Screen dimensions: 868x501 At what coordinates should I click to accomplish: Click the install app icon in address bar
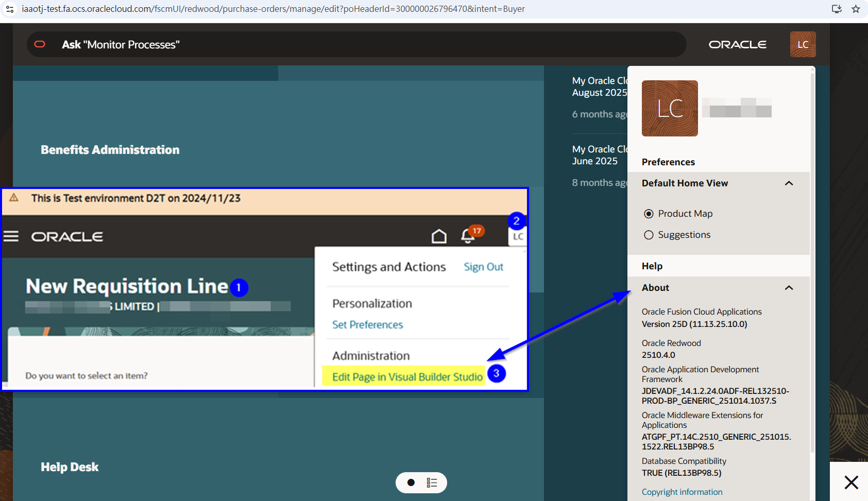pos(837,9)
